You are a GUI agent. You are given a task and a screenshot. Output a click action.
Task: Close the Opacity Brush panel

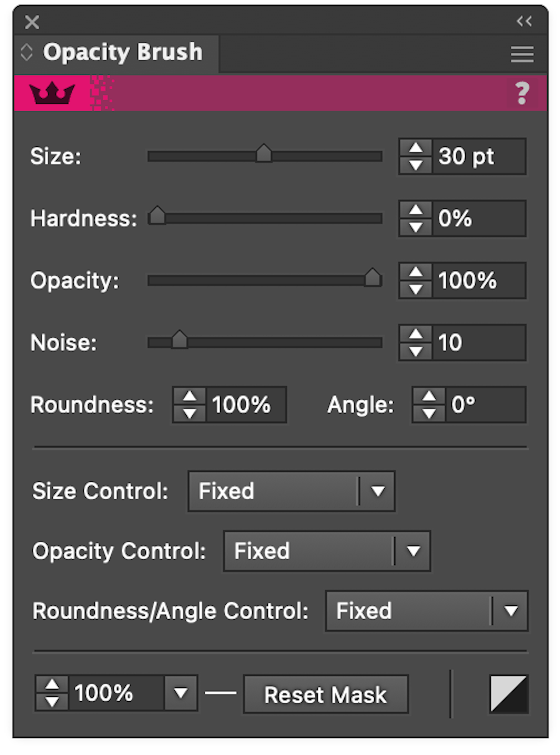[x=32, y=22]
